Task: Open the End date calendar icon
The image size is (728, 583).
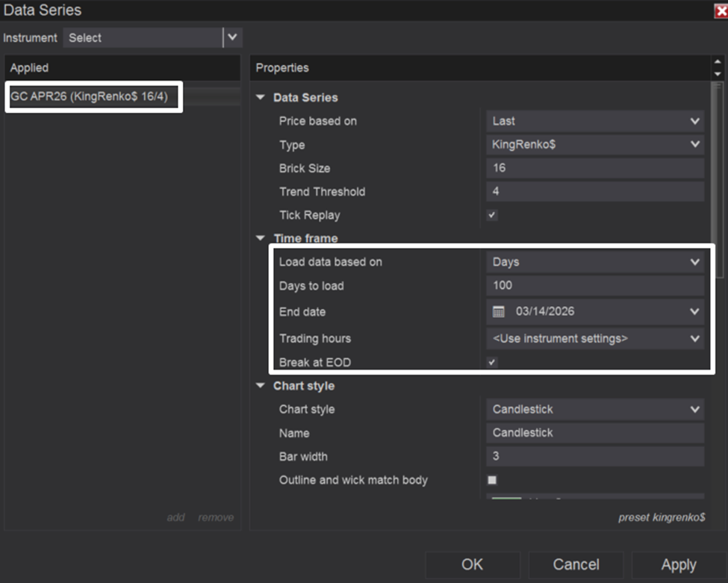Action: (x=499, y=311)
